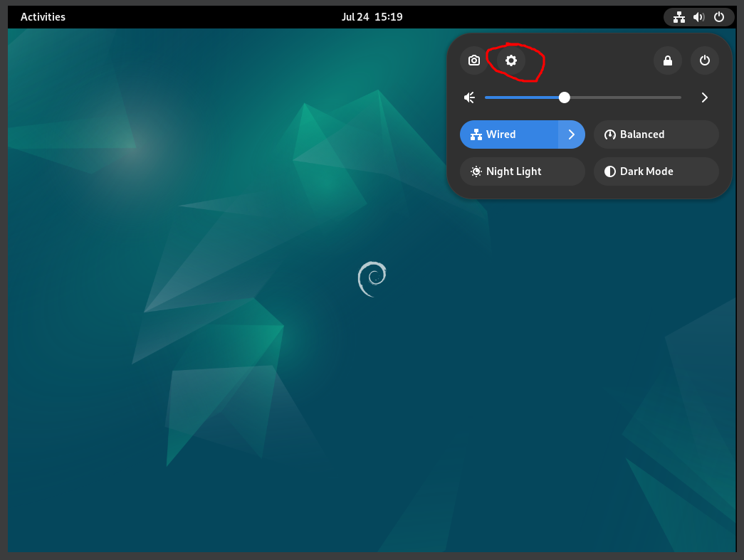
Task: Open the calendar from the clock
Action: [372, 17]
